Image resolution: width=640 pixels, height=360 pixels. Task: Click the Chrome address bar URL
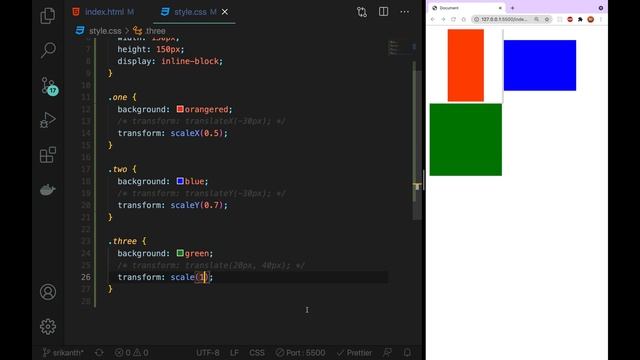(x=504, y=19)
